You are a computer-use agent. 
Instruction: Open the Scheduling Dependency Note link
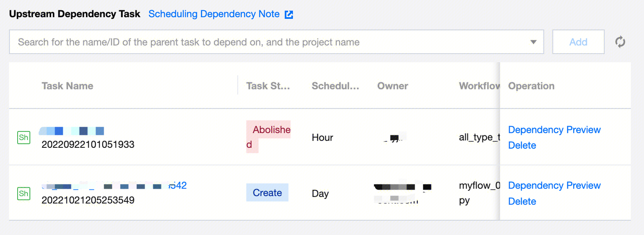point(214,14)
